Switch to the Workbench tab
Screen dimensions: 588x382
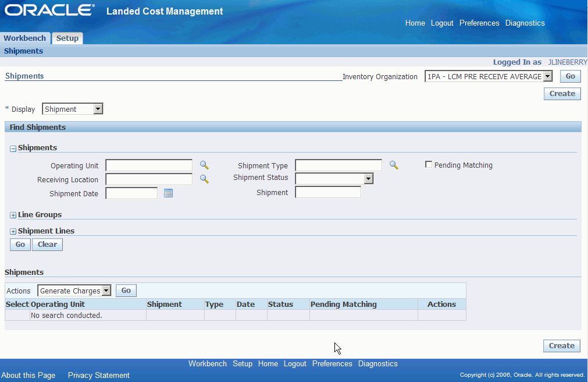(25, 38)
